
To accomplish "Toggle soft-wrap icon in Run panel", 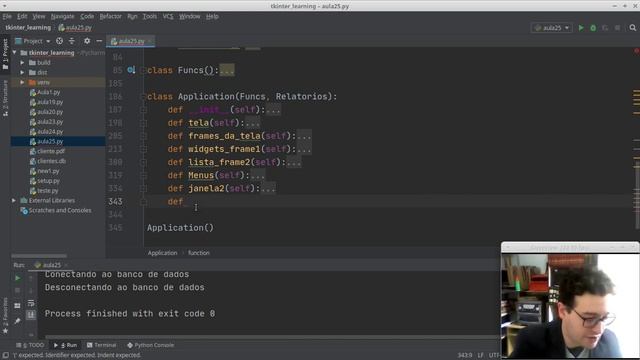I will point(31,303).
